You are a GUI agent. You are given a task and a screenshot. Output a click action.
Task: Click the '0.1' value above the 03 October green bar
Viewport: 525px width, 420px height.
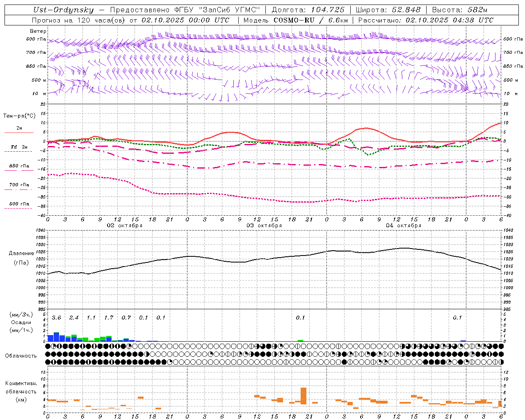301,318
